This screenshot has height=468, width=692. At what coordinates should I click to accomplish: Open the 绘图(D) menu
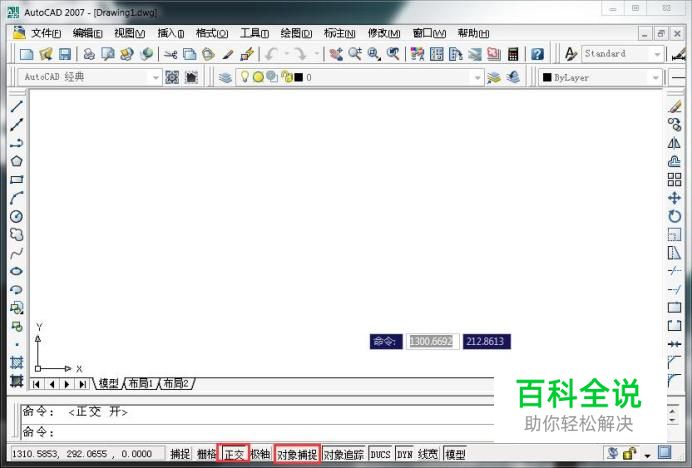[296, 33]
